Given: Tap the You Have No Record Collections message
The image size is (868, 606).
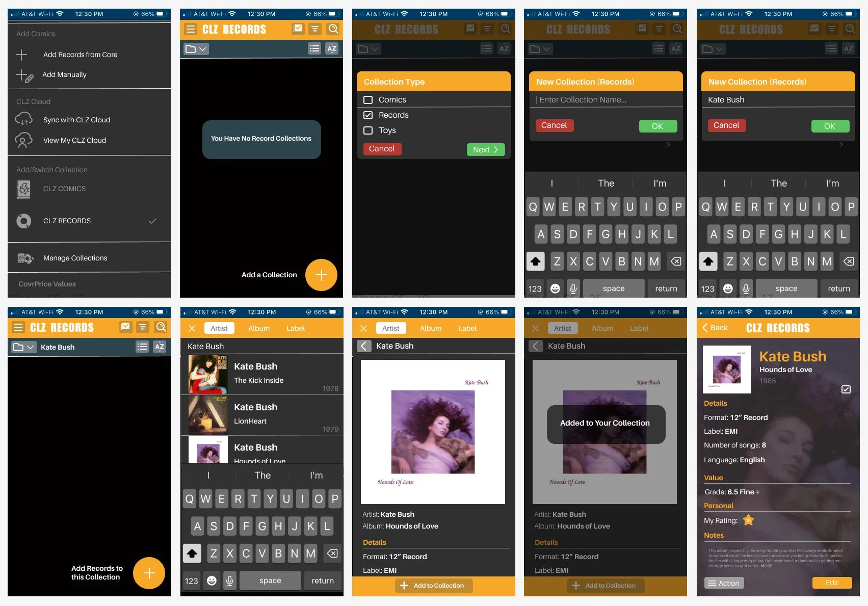Looking at the screenshot, I should pyautogui.click(x=261, y=139).
